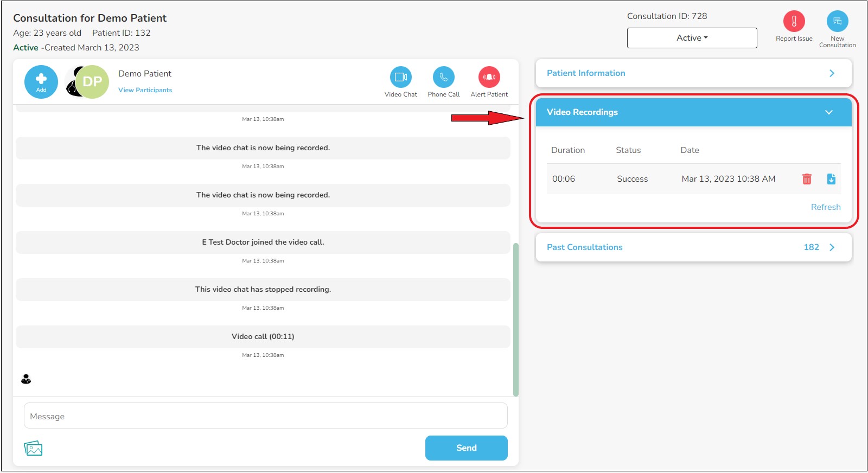This screenshot has width=868, height=473.
Task: Collapse the Video Recordings panel
Action: (x=828, y=112)
